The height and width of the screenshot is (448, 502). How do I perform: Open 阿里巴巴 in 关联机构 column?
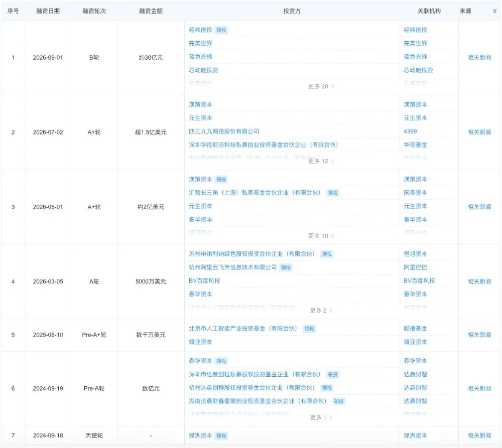[415, 267]
